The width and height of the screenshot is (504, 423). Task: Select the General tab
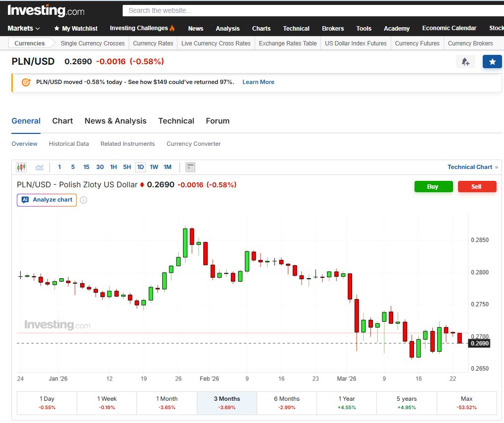point(26,121)
